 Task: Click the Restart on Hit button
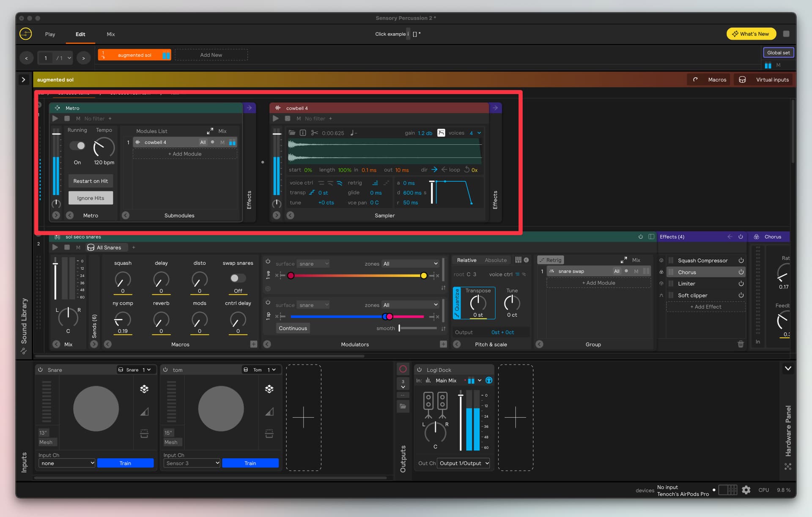coord(91,181)
